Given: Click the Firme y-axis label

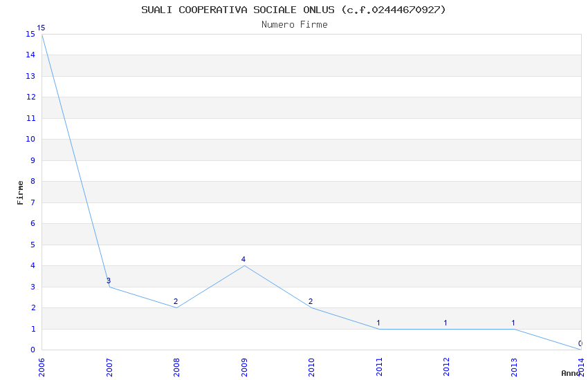Looking at the screenshot, I should [x=20, y=193].
